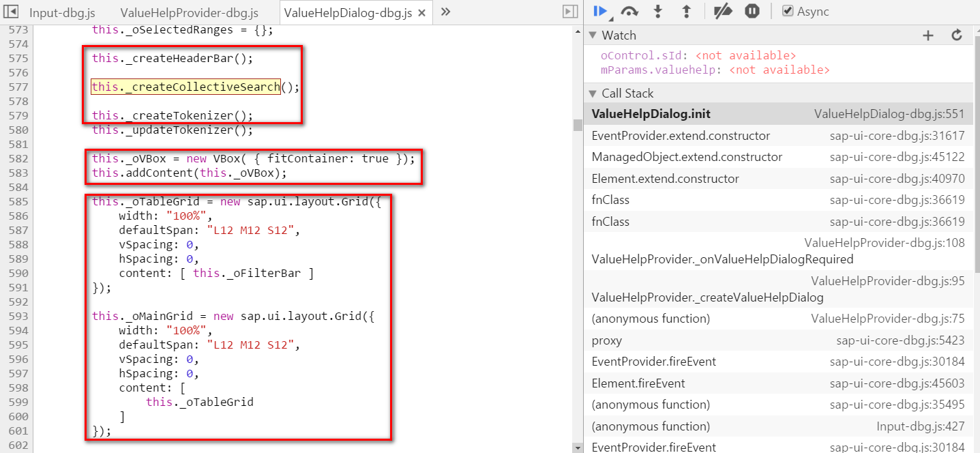Select the mParams.valuehelp watch expression
Image resolution: width=980 pixels, height=453 pixels.
715,70
